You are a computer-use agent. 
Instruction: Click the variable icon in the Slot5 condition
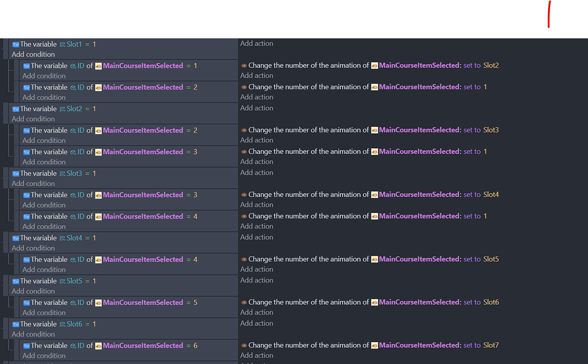(x=16, y=281)
